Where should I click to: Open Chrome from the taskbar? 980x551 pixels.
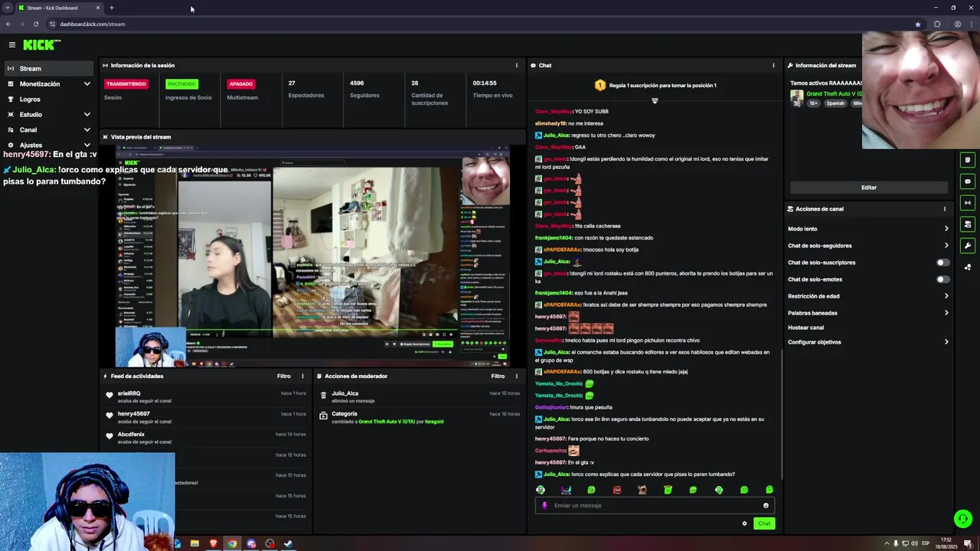[232, 543]
